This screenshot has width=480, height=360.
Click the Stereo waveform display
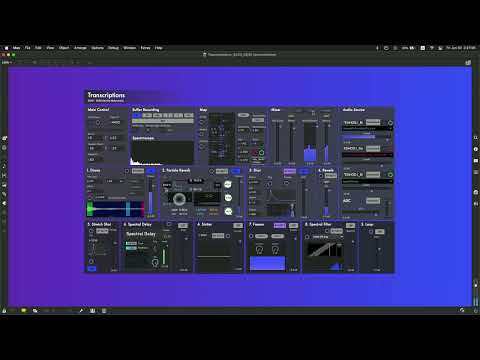(116, 209)
